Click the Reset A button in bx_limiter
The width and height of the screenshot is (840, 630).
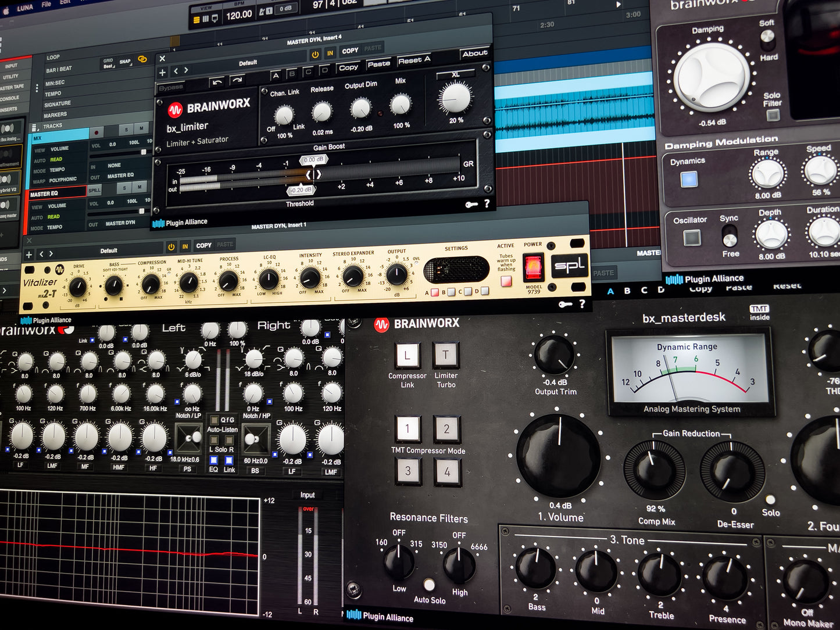click(x=414, y=60)
